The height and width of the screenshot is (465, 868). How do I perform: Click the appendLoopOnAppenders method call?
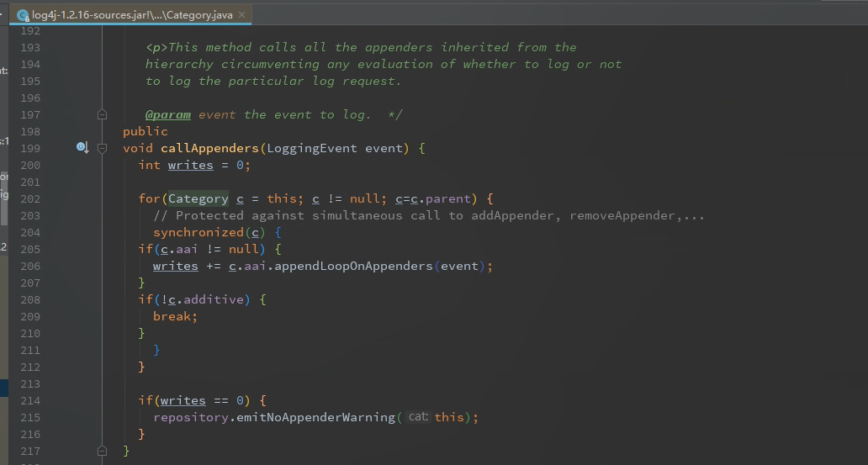[x=353, y=267]
